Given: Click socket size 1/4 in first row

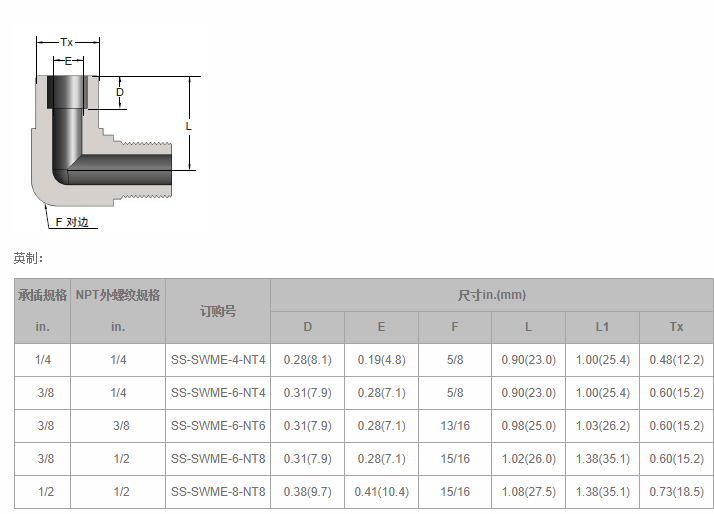Looking at the screenshot, I should (x=43, y=360).
